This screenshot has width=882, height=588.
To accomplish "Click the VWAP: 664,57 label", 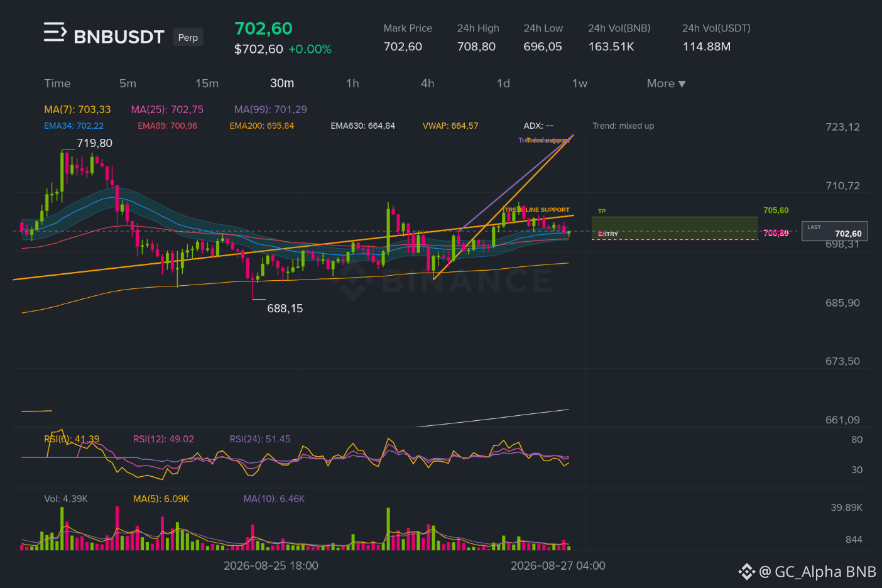I will [x=450, y=126].
